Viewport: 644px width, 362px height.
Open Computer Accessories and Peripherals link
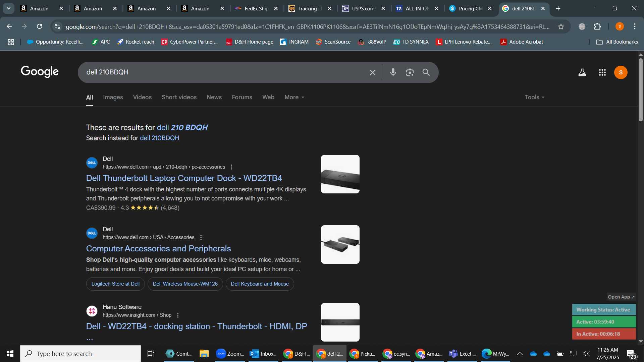tap(158, 248)
